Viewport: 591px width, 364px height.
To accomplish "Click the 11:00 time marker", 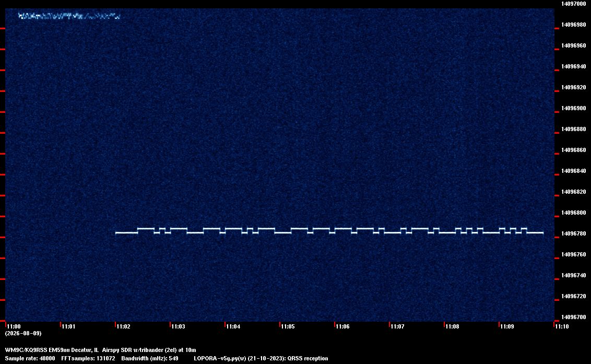I will (14, 326).
